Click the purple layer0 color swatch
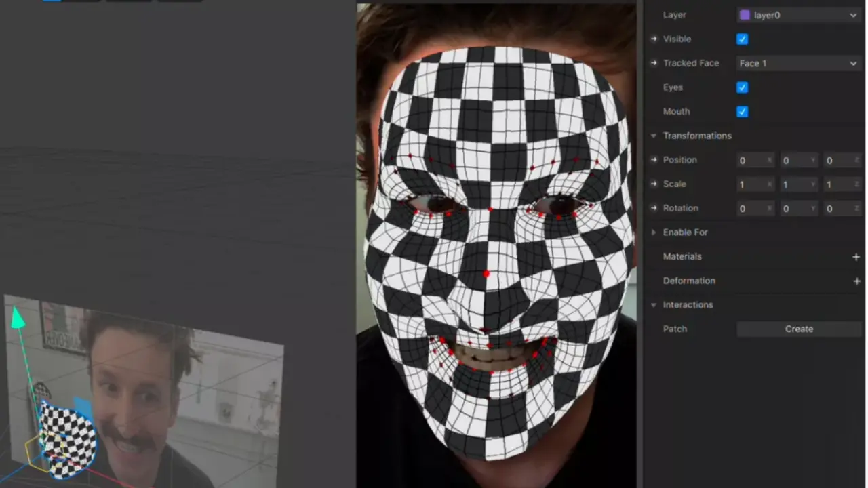Screen dimensions: 868x488 tap(745, 15)
